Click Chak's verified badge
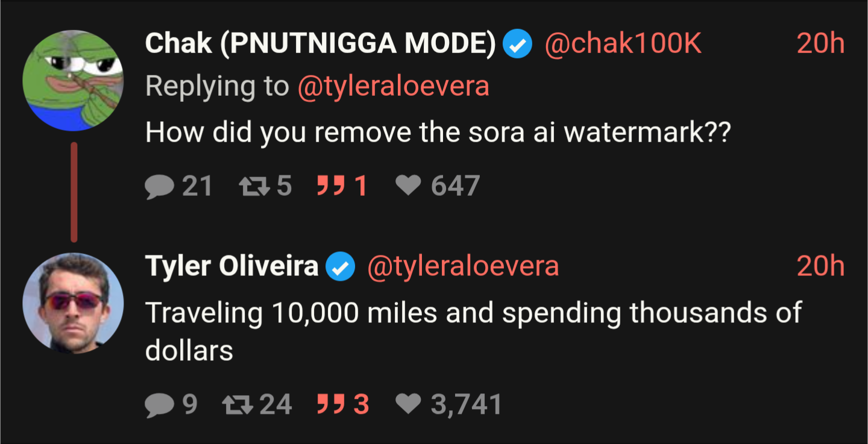Viewport: 868px width, 444px height. pyautogui.click(x=518, y=45)
